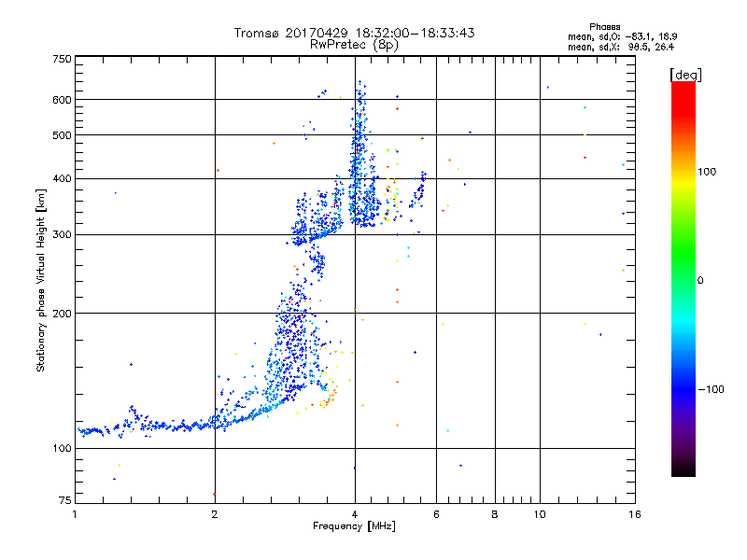Click the 'Stationary phase Virtual Height [km]' axis label
Viewport: 747px width, 560px height.
pyautogui.click(x=41, y=280)
